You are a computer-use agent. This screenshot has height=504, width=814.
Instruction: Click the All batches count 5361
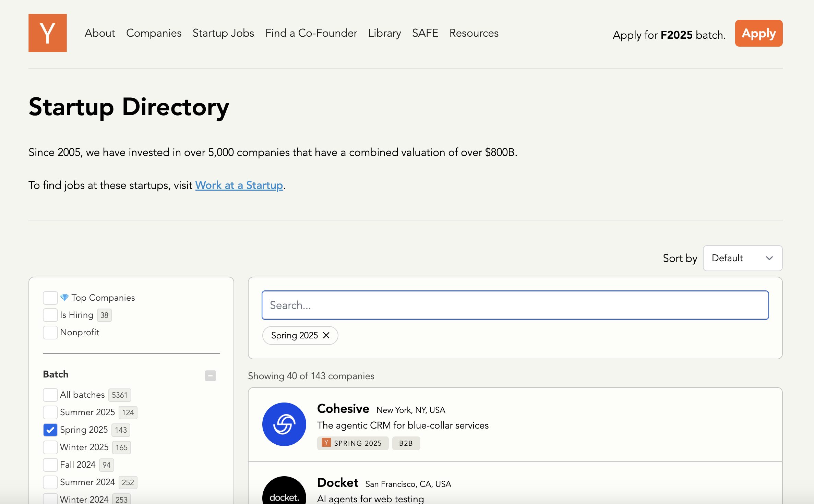[119, 395]
